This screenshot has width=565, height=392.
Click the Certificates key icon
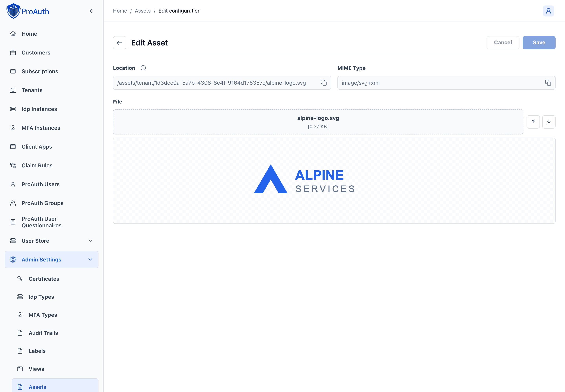tap(20, 279)
